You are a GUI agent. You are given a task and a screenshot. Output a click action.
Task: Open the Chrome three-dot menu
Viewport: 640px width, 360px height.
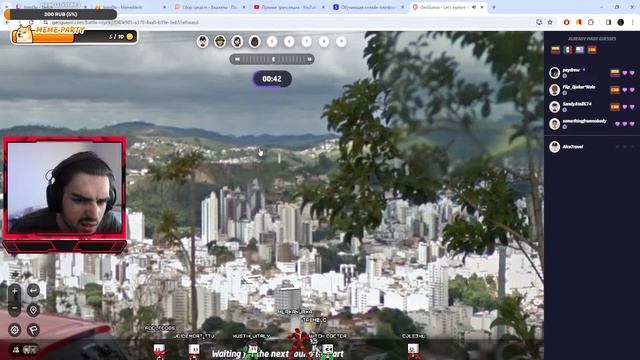pos(632,22)
